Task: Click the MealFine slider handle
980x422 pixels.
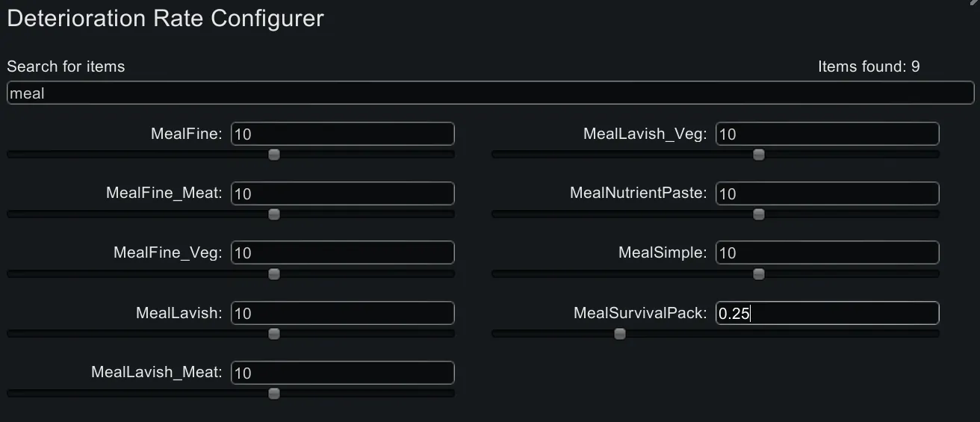Action: (274, 155)
